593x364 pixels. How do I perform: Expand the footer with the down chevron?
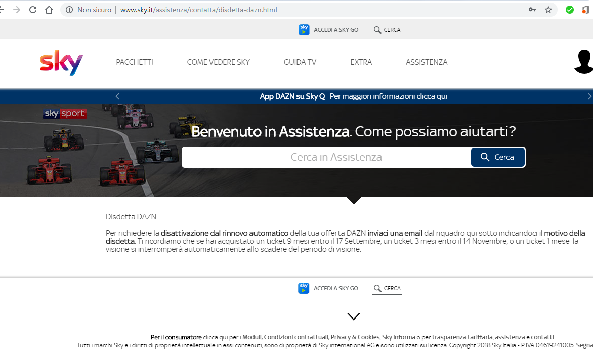point(354,316)
